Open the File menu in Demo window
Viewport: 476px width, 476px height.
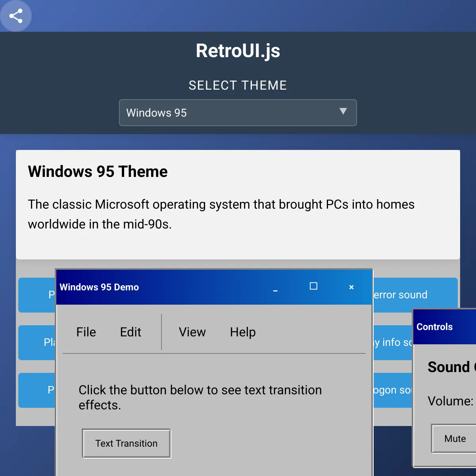(x=86, y=332)
